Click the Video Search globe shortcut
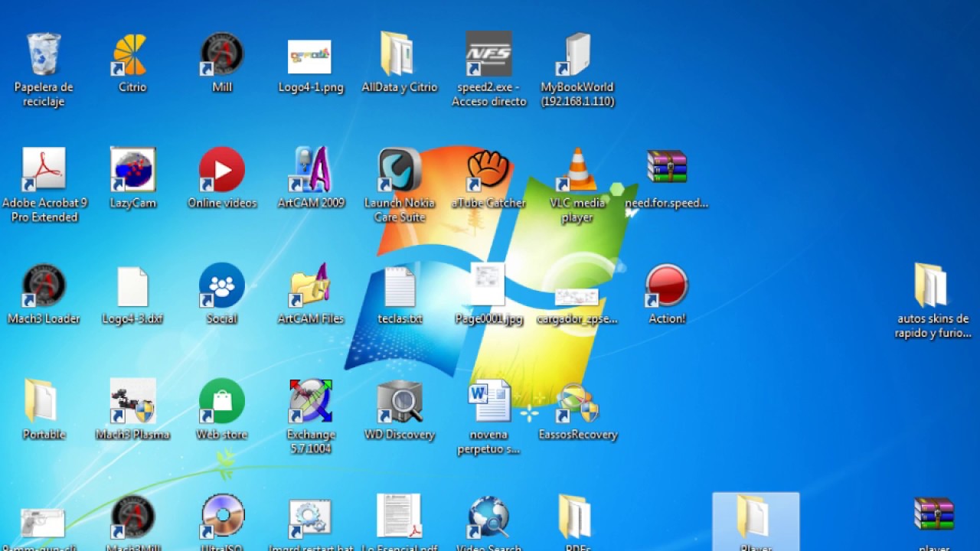 coord(488,517)
